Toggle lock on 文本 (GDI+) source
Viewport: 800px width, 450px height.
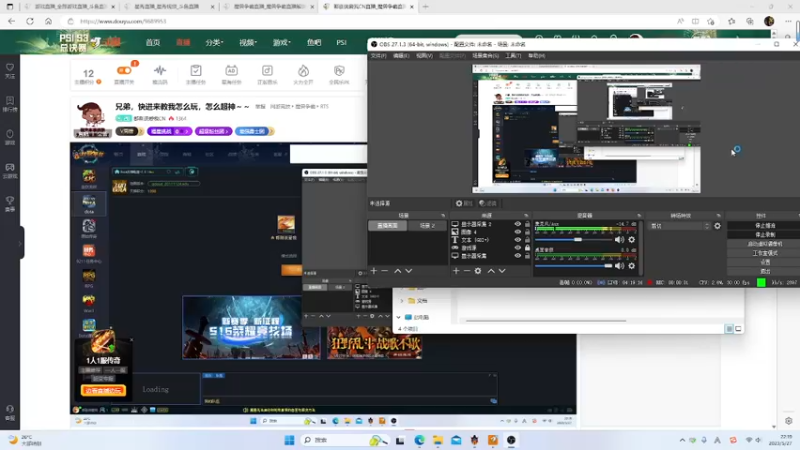click(527, 240)
